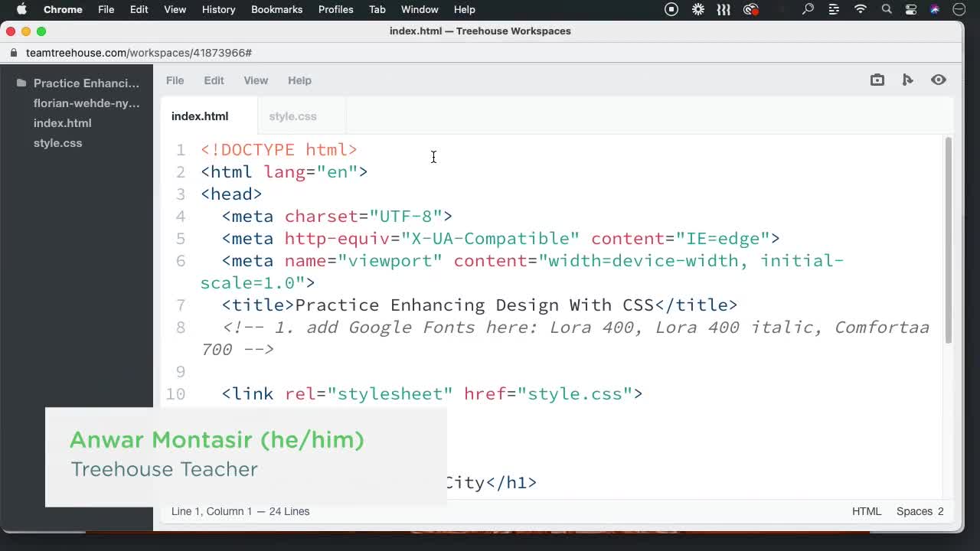Open Spotlight search from the menu bar
Image resolution: width=980 pixels, height=551 pixels.
click(886, 9)
